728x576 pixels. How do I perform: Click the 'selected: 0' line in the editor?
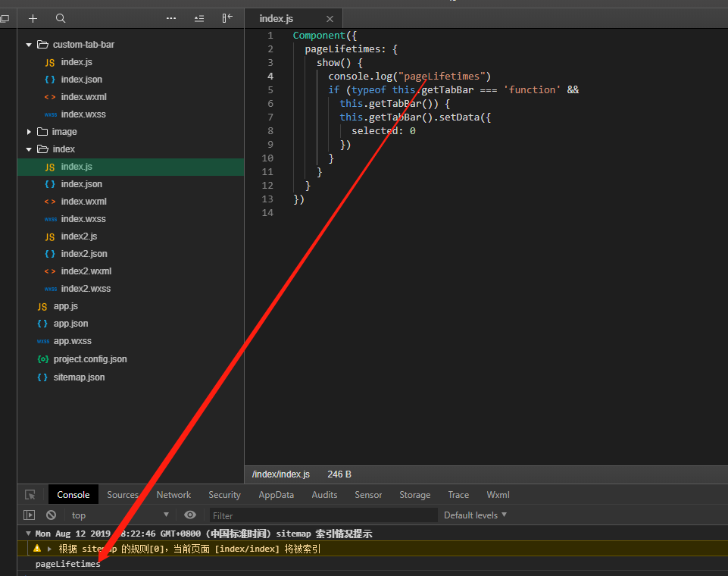tap(383, 131)
